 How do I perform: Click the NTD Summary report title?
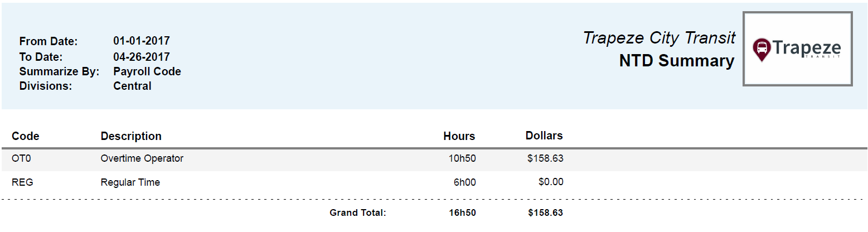click(x=676, y=61)
